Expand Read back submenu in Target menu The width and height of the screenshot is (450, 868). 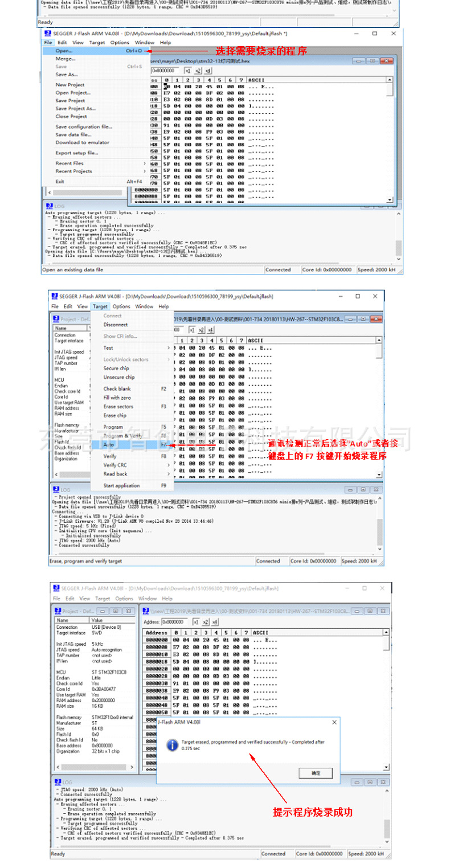pyautogui.click(x=131, y=474)
